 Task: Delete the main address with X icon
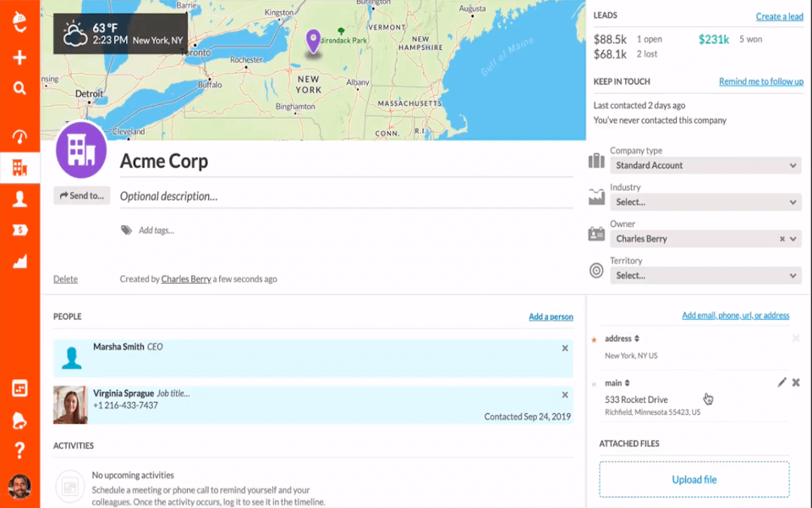click(x=796, y=383)
